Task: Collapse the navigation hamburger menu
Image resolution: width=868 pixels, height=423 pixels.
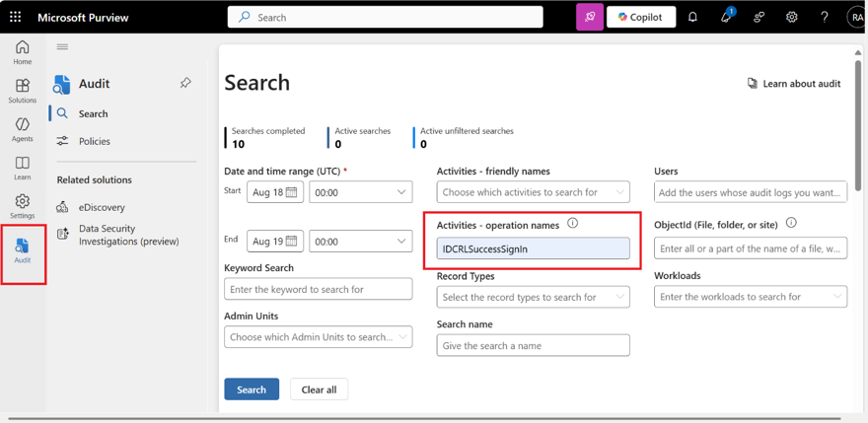Action: [x=62, y=47]
